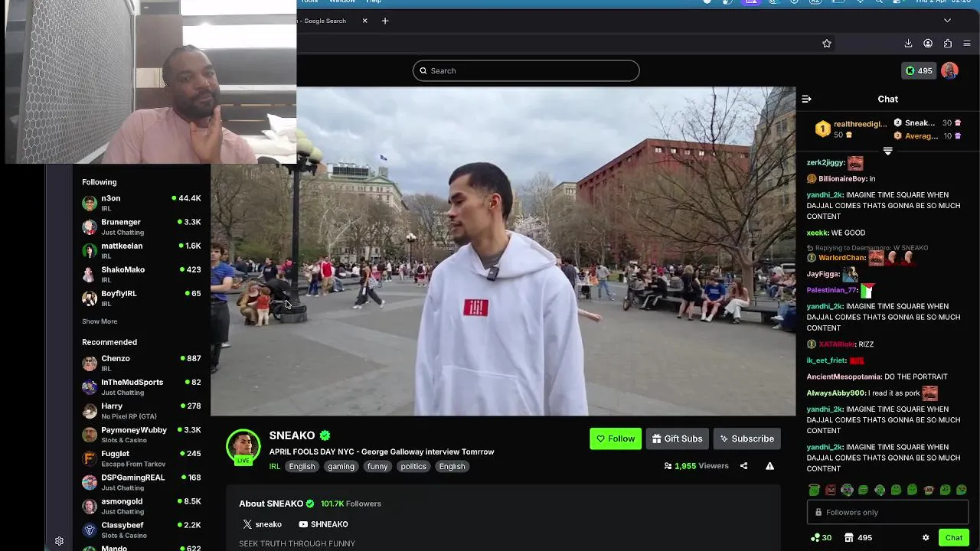Open BoyflyIRL's channel in Following
This screenshot has width=980, height=551.
142,298
